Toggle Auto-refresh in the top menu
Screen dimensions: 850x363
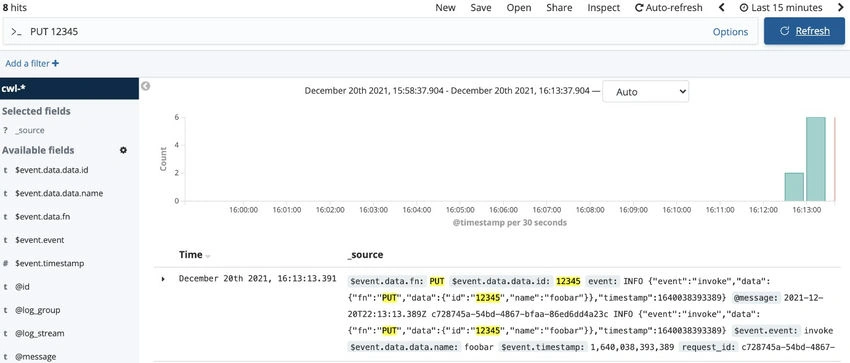(x=668, y=8)
